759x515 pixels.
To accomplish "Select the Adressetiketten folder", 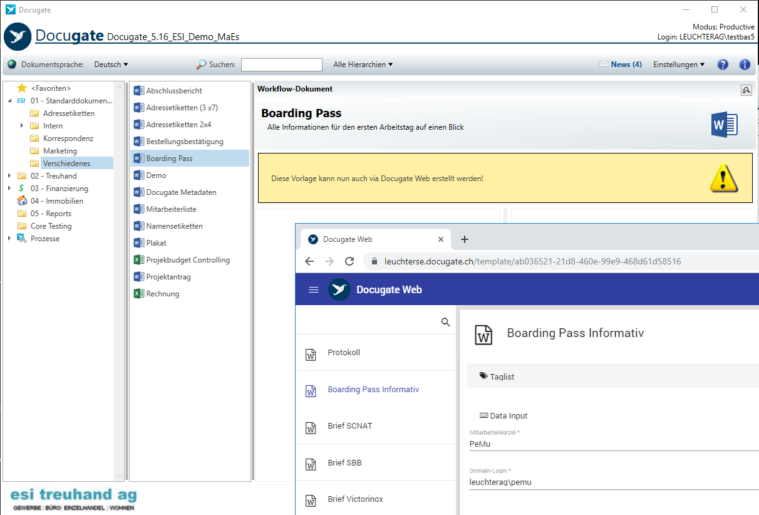I will pyautogui.click(x=69, y=113).
